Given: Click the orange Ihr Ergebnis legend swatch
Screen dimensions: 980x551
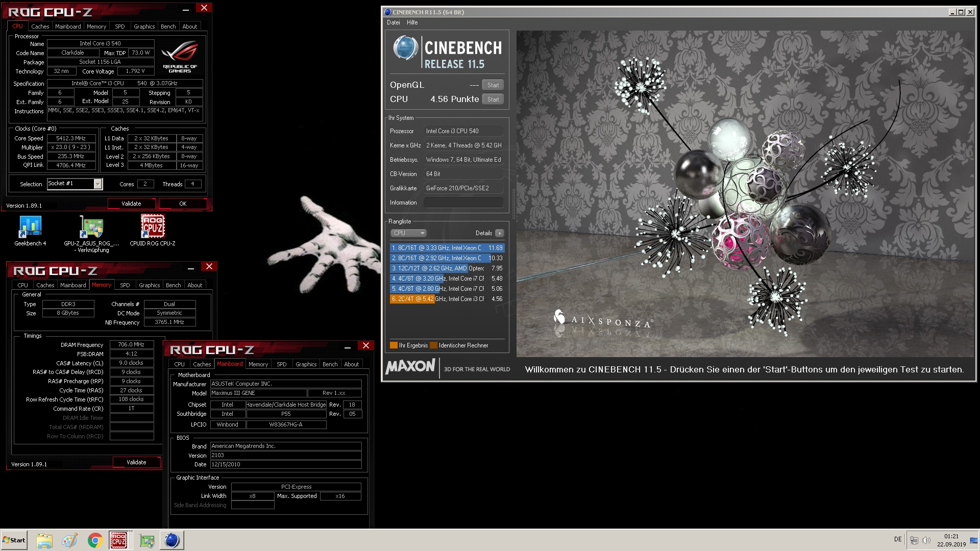Looking at the screenshot, I should pyautogui.click(x=394, y=345).
